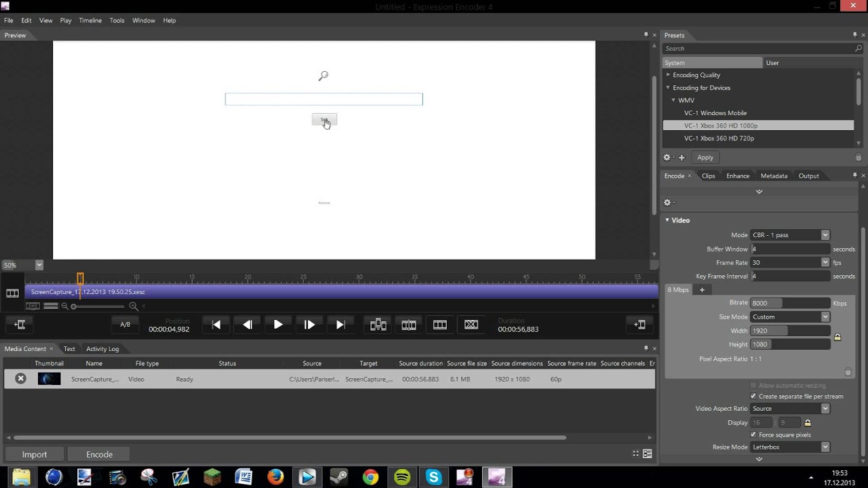
Task: Jump to the previous marker button
Action: (x=216, y=325)
